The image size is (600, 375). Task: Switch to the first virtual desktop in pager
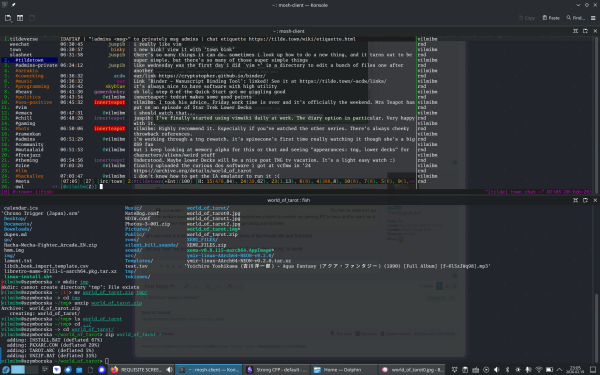click(x=18, y=370)
